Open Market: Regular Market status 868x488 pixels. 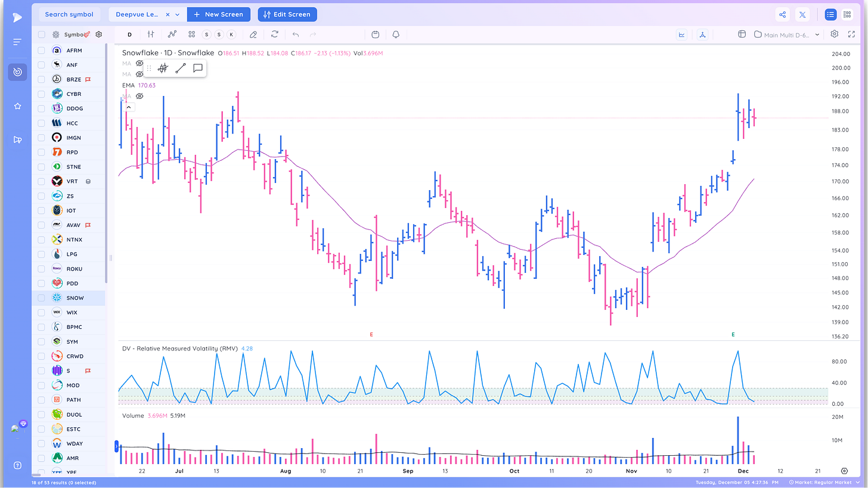point(826,483)
